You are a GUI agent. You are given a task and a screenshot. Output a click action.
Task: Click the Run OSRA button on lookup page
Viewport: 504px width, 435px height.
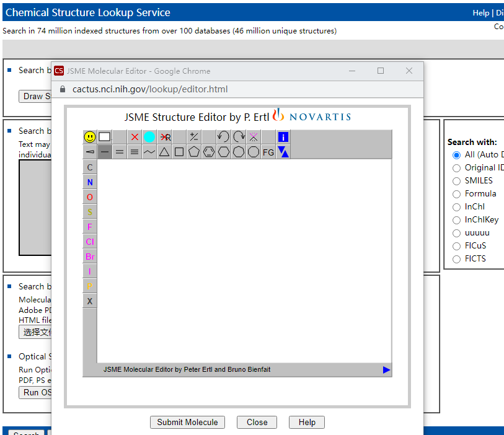35,393
